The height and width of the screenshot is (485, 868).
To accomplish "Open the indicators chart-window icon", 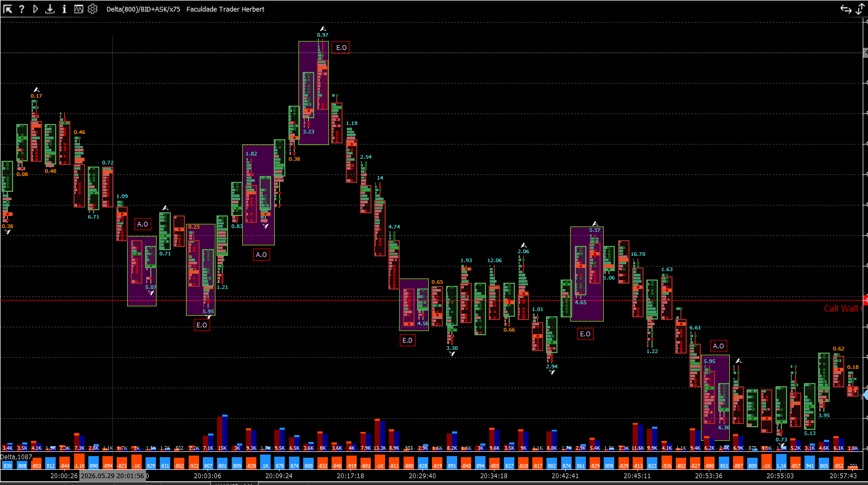I will (x=78, y=9).
